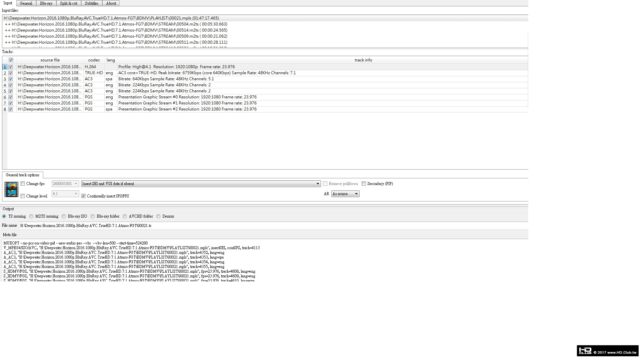
Task: Click the MUXOPT line in meta file
Action: click(x=75, y=243)
